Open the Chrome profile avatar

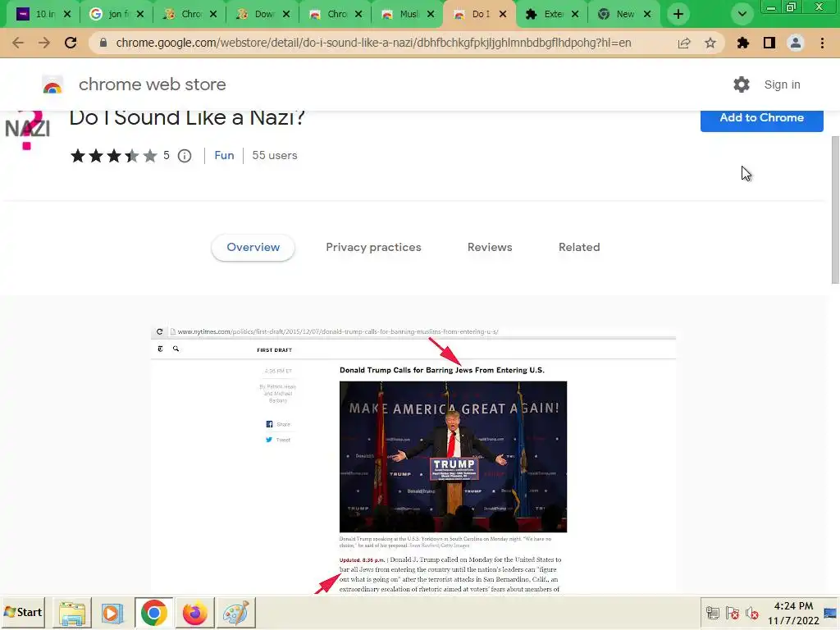[x=796, y=43]
